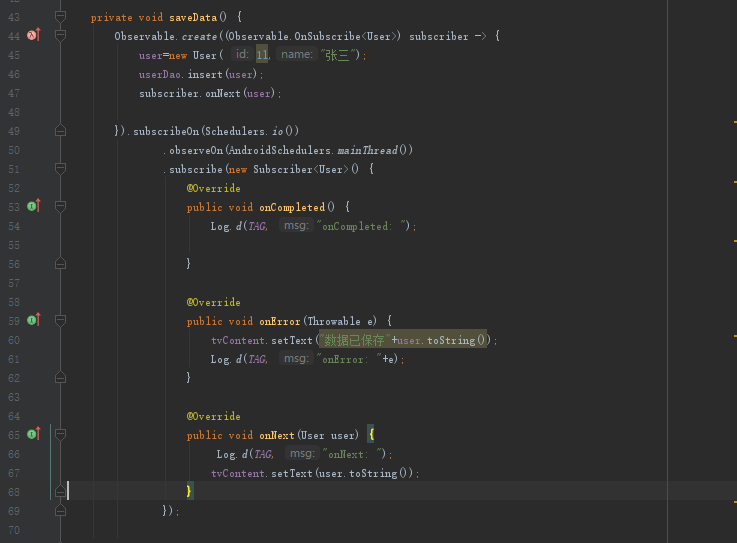
Task: Click the Throwable parameter type
Action: click(334, 321)
